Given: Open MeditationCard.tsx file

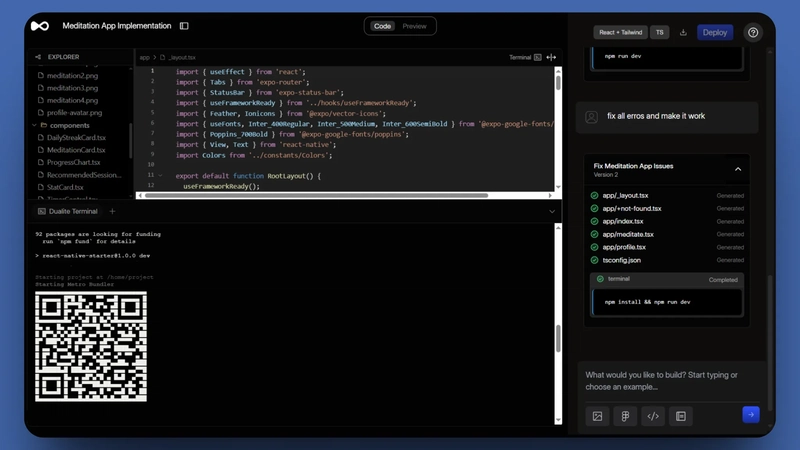Looking at the screenshot, I should [76, 150].
